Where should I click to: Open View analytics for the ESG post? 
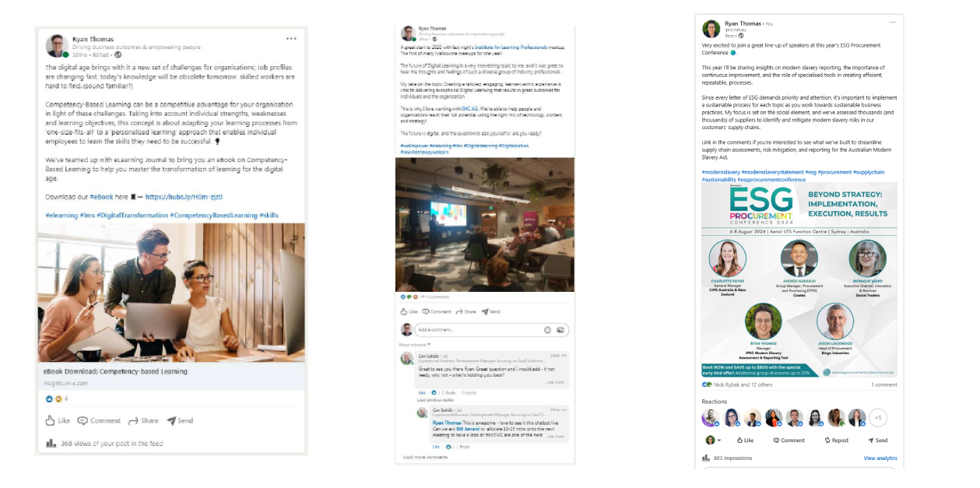coord(880,458)
